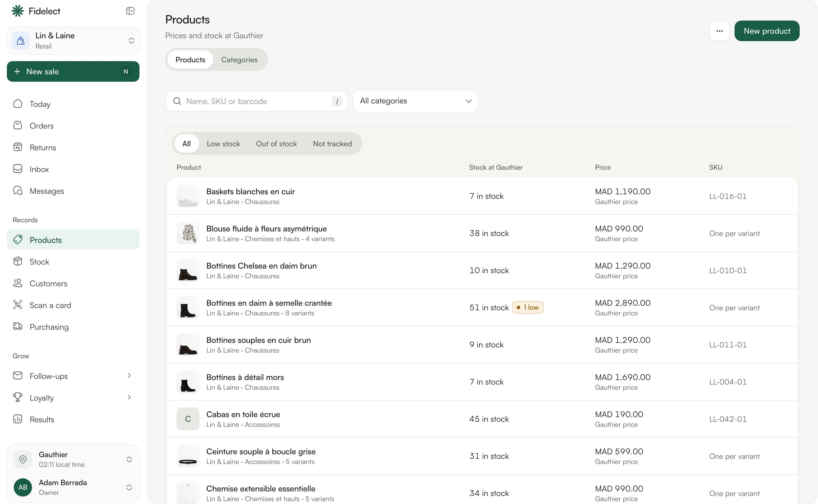Filter by Low stock
Image resolution: width=818 pixels, height=504 pixels.
[223, 144]
